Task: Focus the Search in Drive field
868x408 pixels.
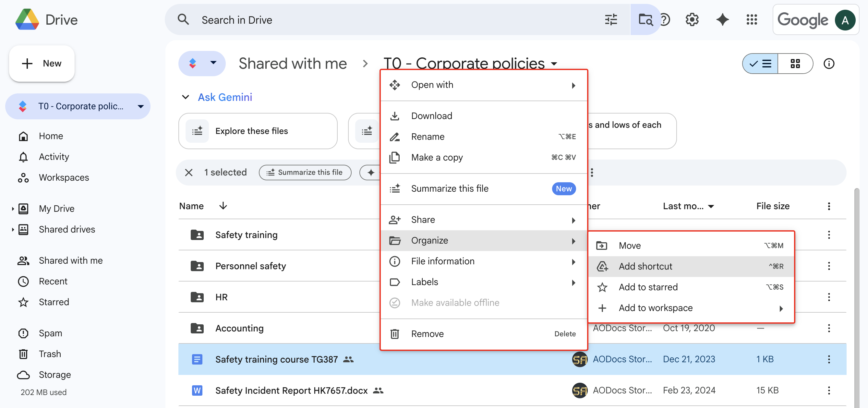Action: pyautogui.click(x=398, y=19)
